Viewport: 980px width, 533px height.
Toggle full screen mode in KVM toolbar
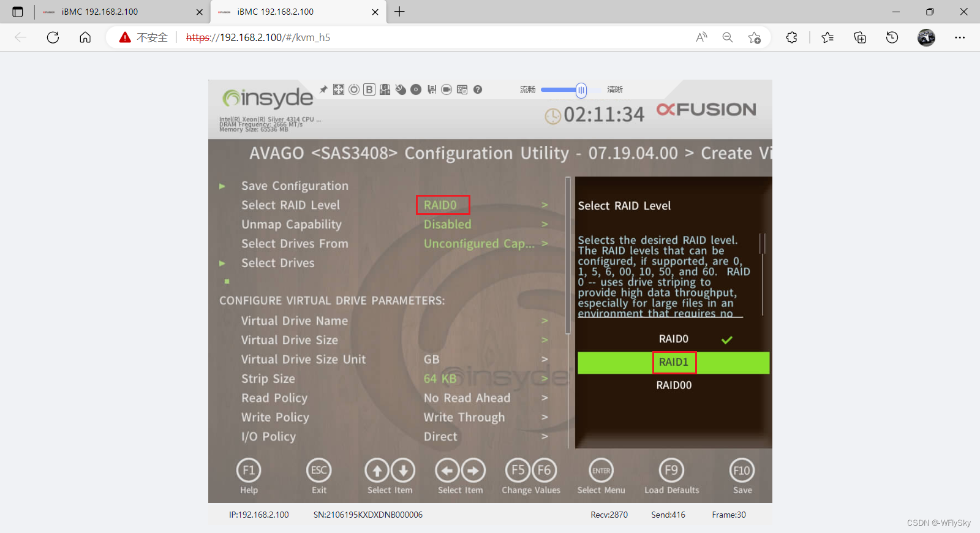(x=339, y=89)
